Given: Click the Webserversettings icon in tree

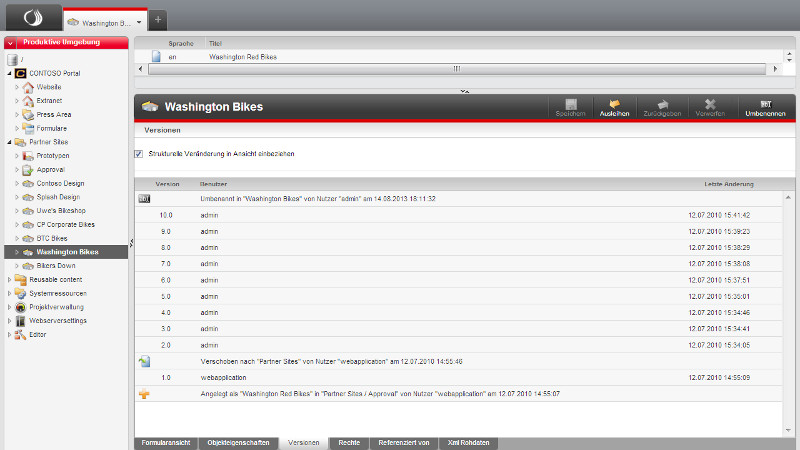Looking at the screenshot, I should coord(21,321).
